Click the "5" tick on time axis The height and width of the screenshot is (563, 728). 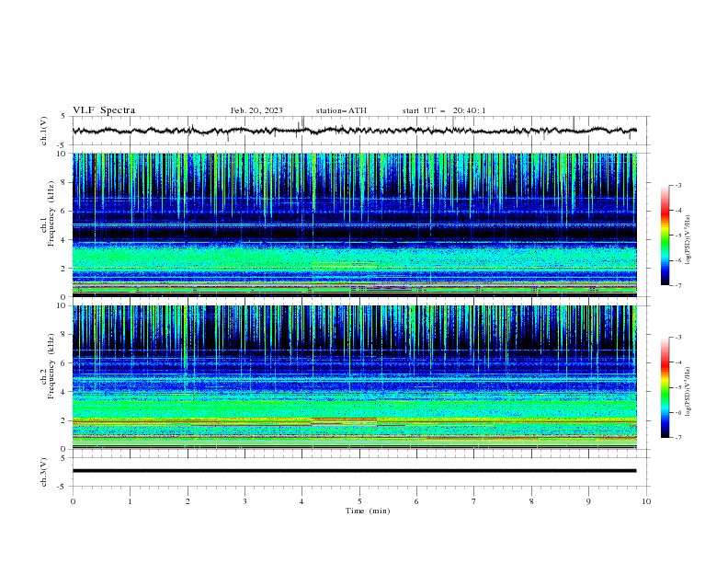(x=359, y=501)
